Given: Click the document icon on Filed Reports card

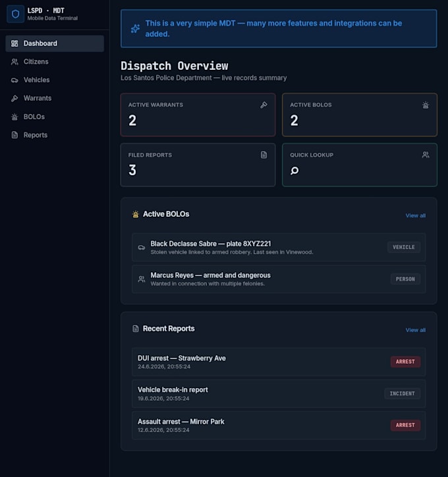Looking at the screenshot, I should coord(264,155).
